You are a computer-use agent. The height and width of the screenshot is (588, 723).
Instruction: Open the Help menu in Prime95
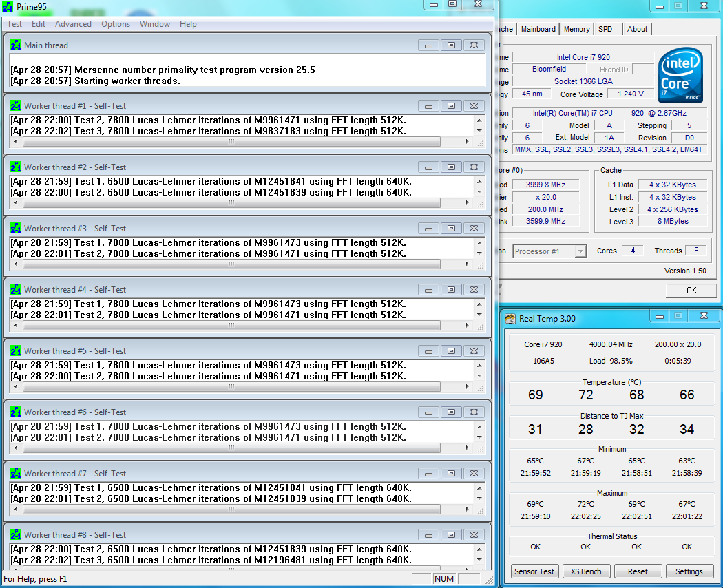[188, 24]
